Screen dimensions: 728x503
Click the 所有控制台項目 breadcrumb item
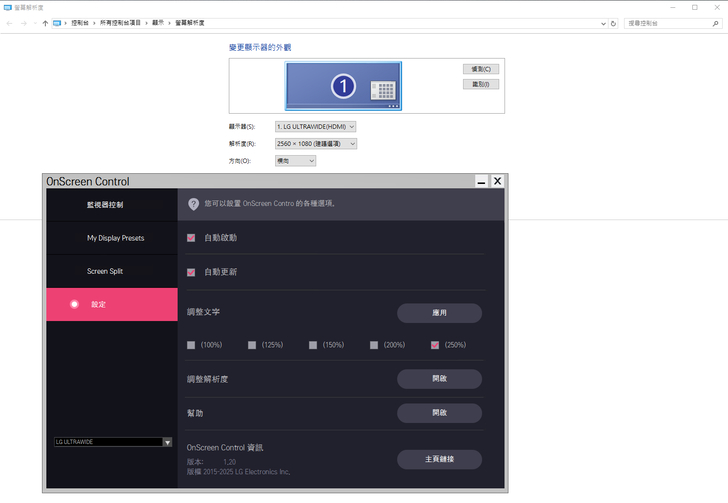coord(120,23)
